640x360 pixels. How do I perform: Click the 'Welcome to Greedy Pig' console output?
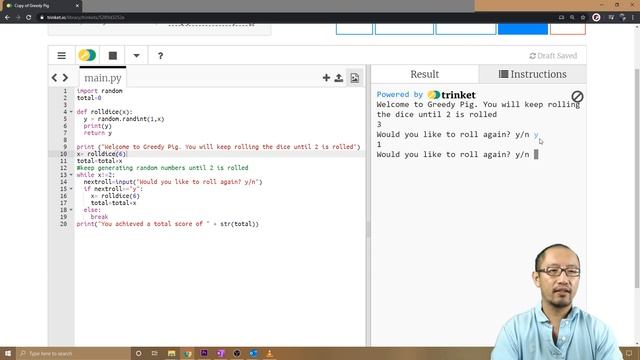tap(478, 109)
